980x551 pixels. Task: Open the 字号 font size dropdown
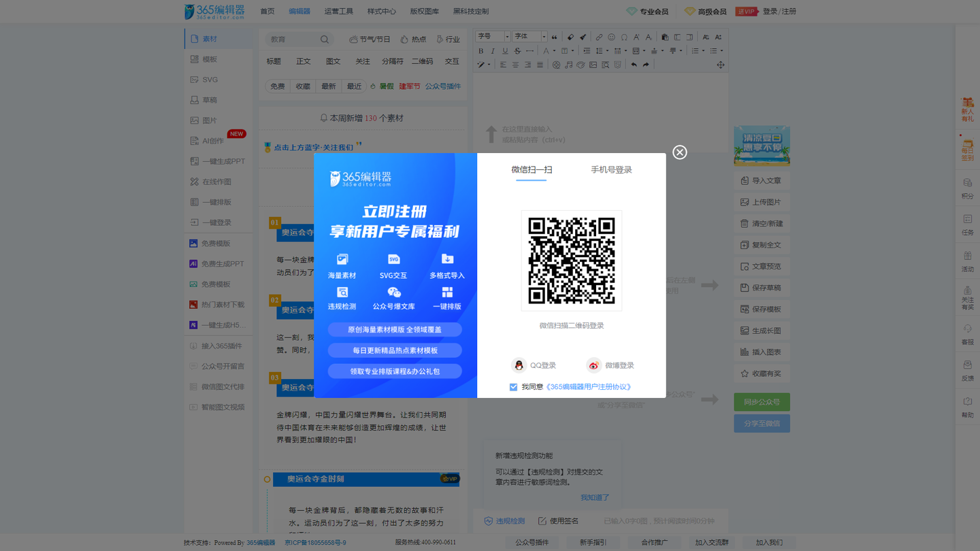tap(493, 37)
